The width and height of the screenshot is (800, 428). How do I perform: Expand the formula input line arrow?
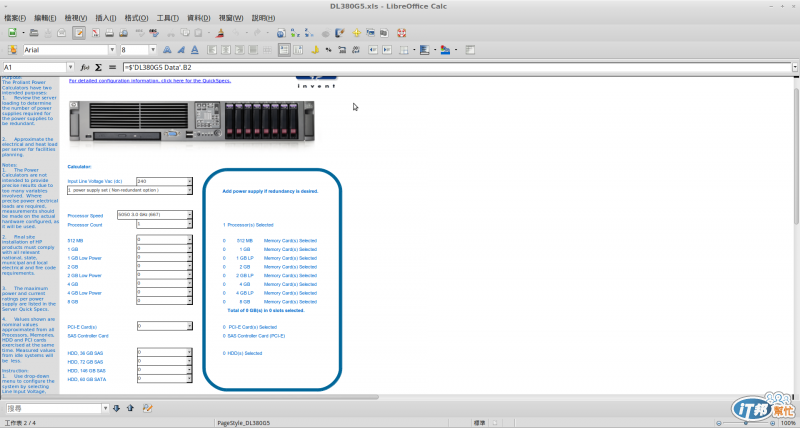coord(795,67)
